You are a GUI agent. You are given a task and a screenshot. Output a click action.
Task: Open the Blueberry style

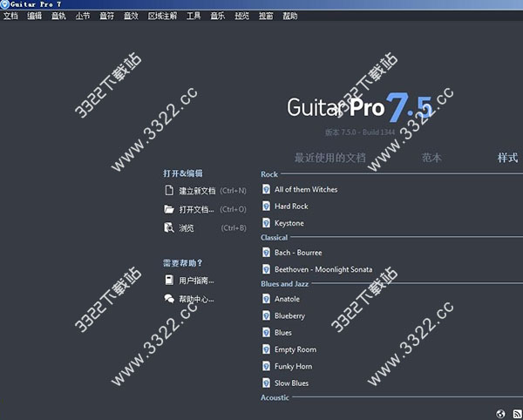pyautogui.click(x=289, y=315)
